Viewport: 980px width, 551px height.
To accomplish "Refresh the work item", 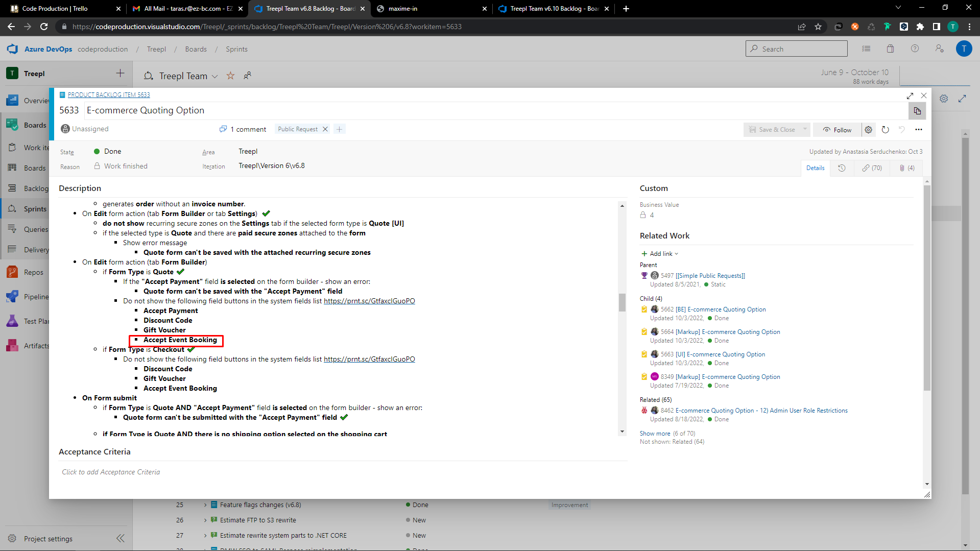I will (x=885, y=130).
